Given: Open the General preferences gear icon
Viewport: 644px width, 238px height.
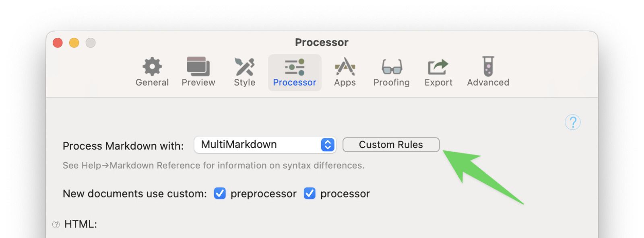Looking at the screenshot, I should tap(152, 66).
